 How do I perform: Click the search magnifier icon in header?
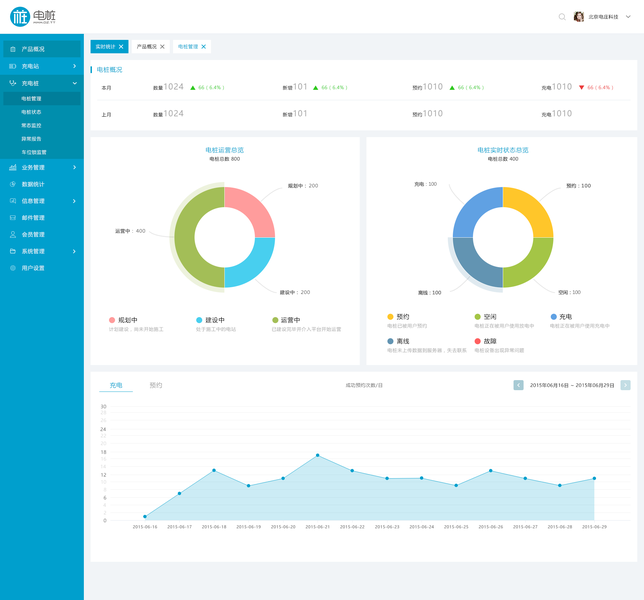coord(562,17)
